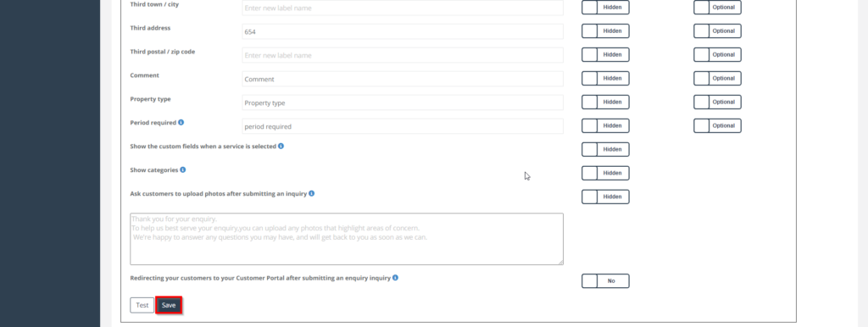Toggle Show categories Hidden switch
Image resolution: width=868 pixels, height=327 pixels.
(605, 173)
